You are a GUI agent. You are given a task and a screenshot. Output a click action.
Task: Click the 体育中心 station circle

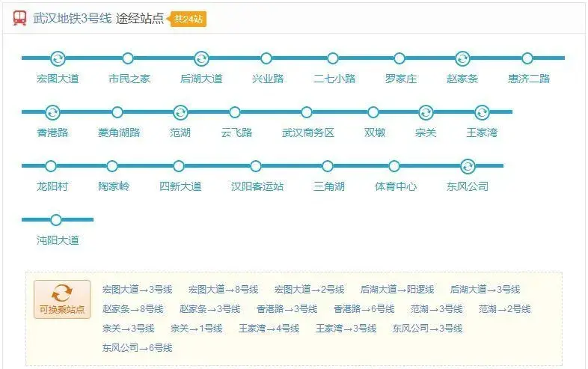[394, 166]
